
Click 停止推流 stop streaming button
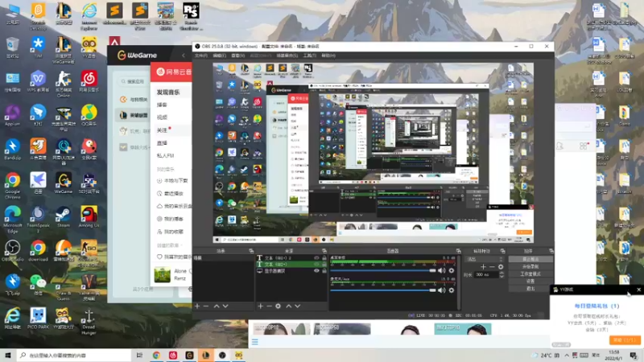click(530, 259)
